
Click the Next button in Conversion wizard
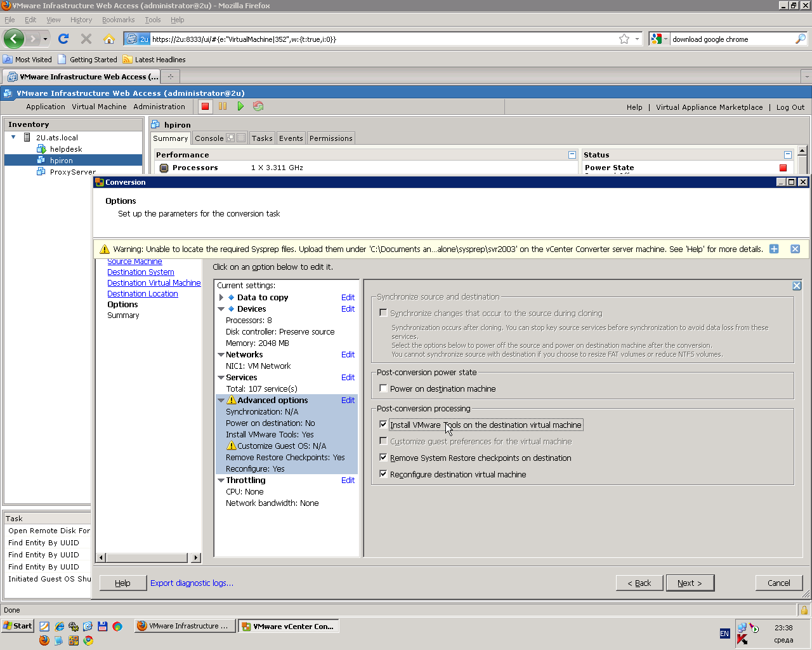coord(690,583)
